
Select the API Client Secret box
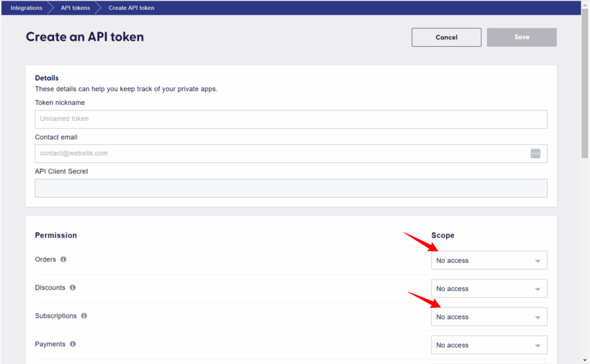tap(291, 187)
